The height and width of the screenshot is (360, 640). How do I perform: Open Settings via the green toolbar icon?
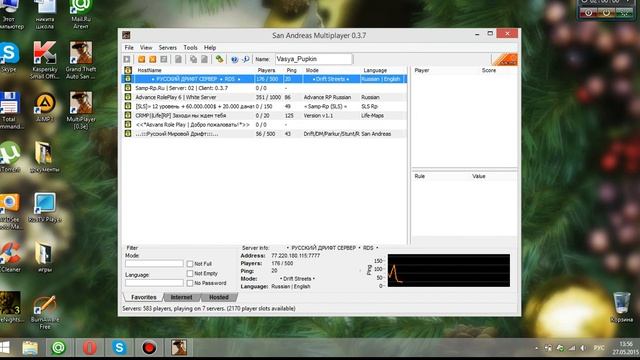pyautogui.click(x=220, y=59)
